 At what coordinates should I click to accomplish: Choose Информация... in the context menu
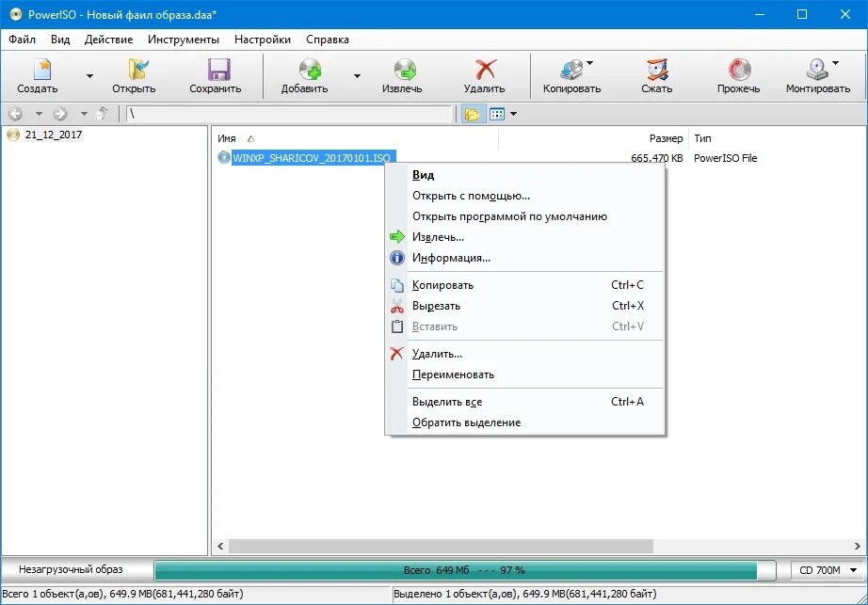[x=524, y=258]
